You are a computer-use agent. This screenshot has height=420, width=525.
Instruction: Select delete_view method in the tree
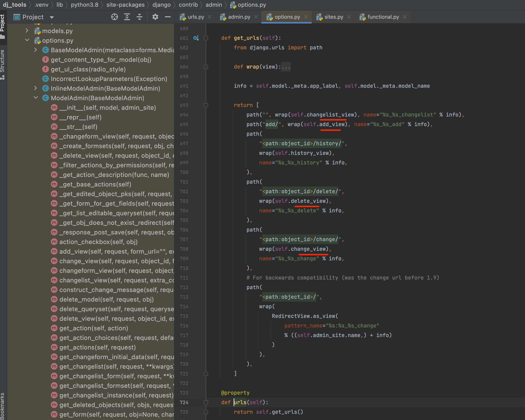[117, 318]
